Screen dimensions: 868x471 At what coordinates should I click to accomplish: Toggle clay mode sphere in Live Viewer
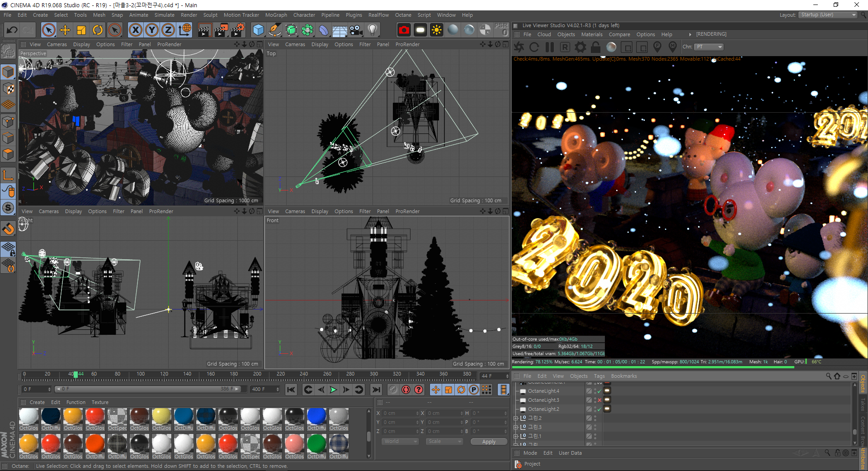611,47
